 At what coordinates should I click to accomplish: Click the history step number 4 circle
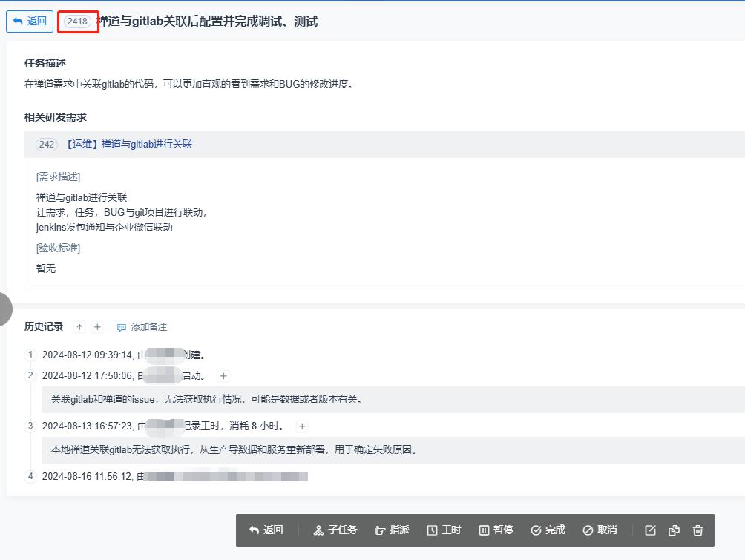[30, 476]
